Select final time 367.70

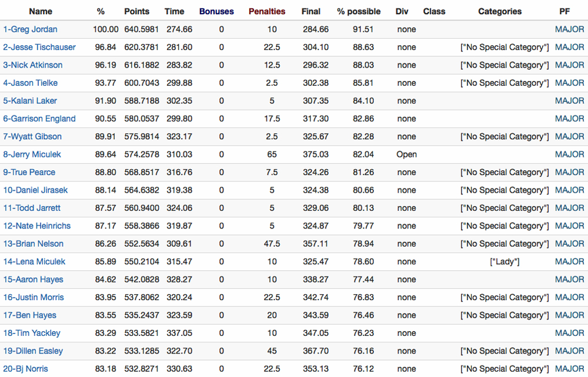click(316, 351)
